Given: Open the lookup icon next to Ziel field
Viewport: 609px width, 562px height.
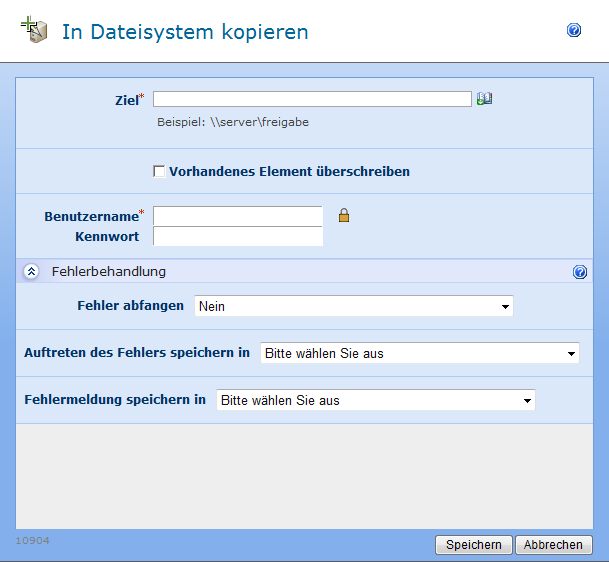Looking at the screenshot, I should coord(485,99).
